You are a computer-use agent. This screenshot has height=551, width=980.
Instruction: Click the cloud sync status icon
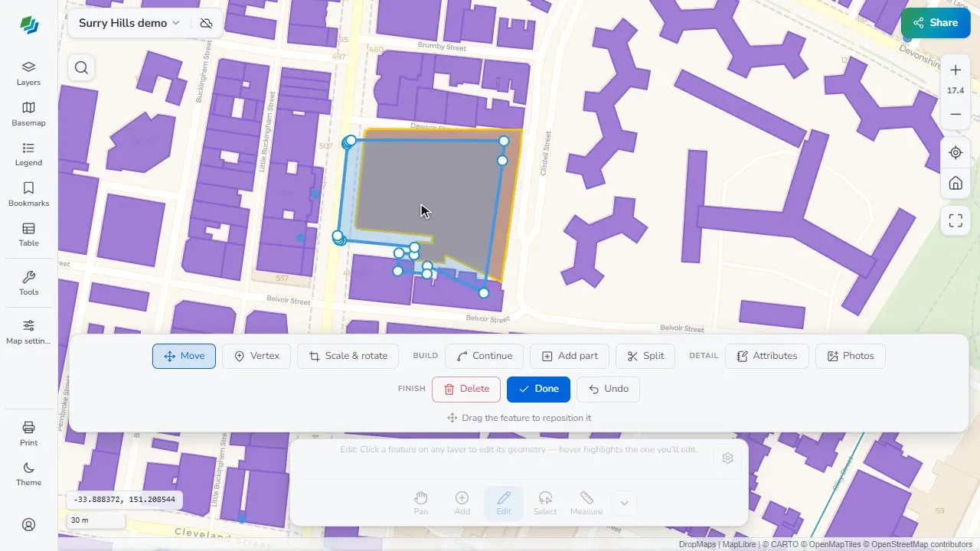[206, 23]
